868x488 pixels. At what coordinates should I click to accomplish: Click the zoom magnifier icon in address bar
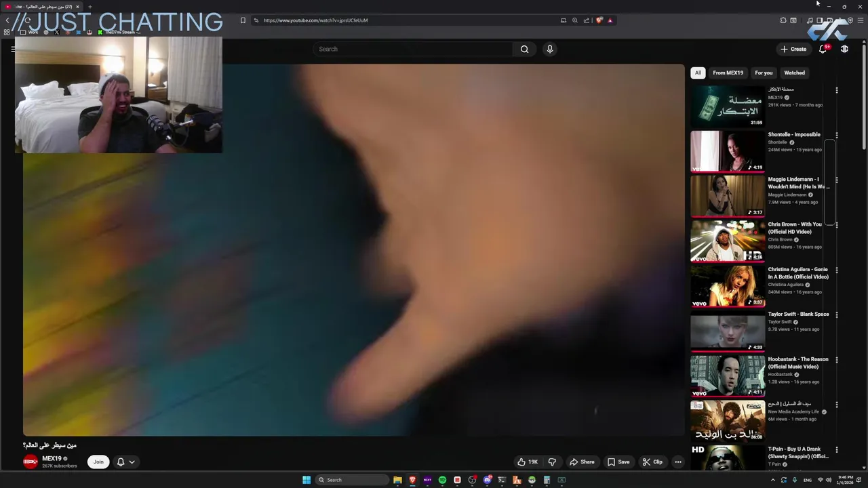[x=575, y=20]
